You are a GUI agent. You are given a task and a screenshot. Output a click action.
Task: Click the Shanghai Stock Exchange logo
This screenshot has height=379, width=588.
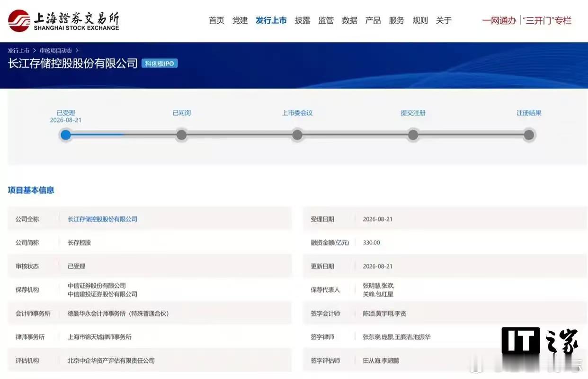point(64,20)
